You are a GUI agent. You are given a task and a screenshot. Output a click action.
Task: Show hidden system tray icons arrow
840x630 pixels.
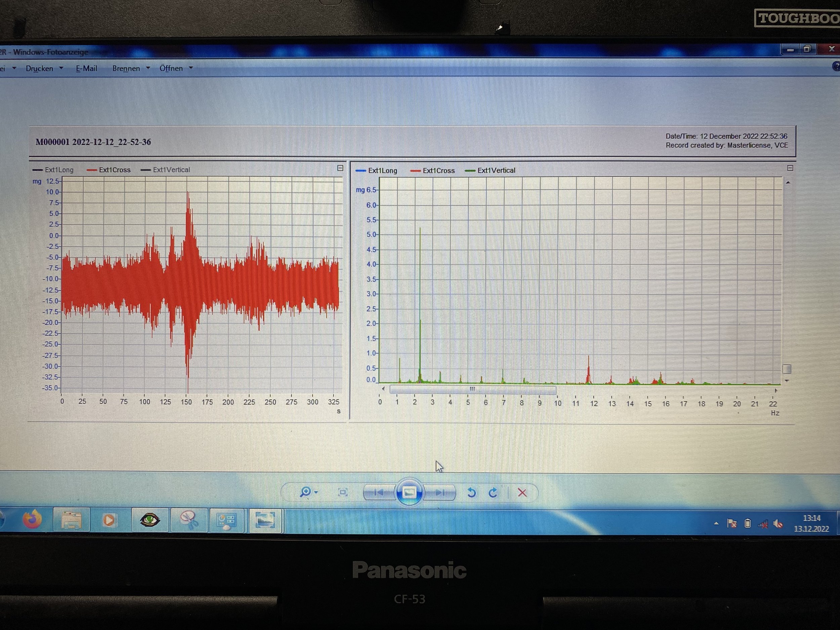tap(716, 523)
